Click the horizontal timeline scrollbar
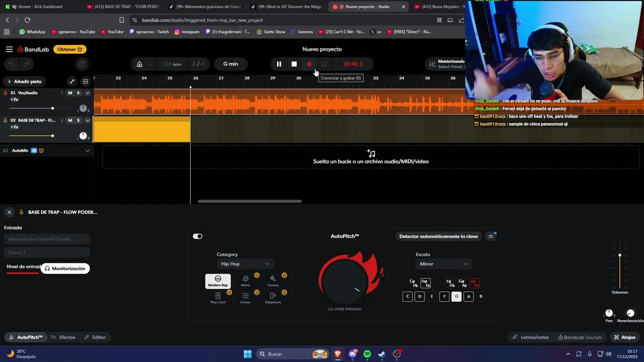The height and width of the screenshot is (362, 644). [x=250, y=201]
